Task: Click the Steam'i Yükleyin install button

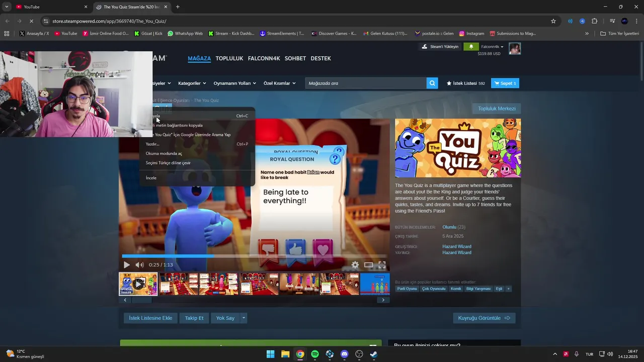Action: 440,47
